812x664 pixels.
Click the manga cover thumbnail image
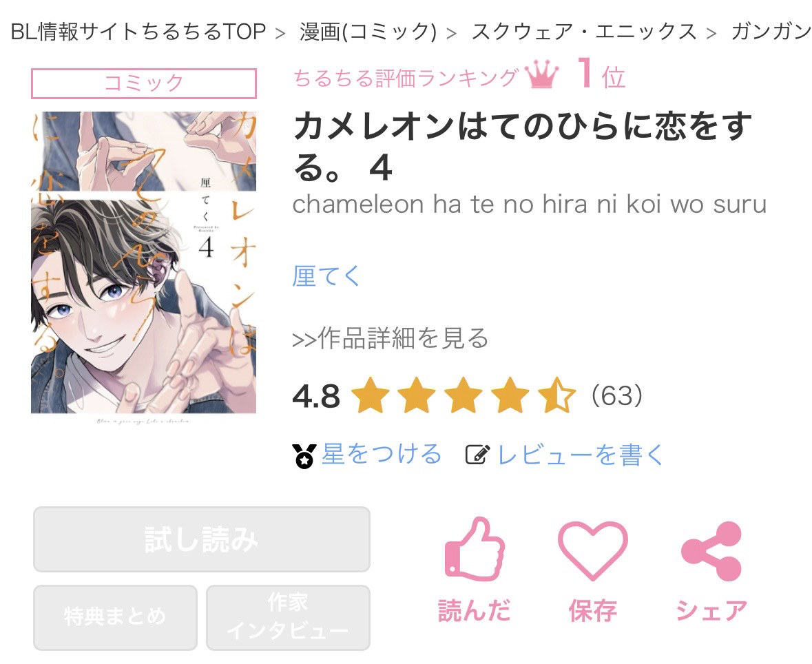coord(143,262)
